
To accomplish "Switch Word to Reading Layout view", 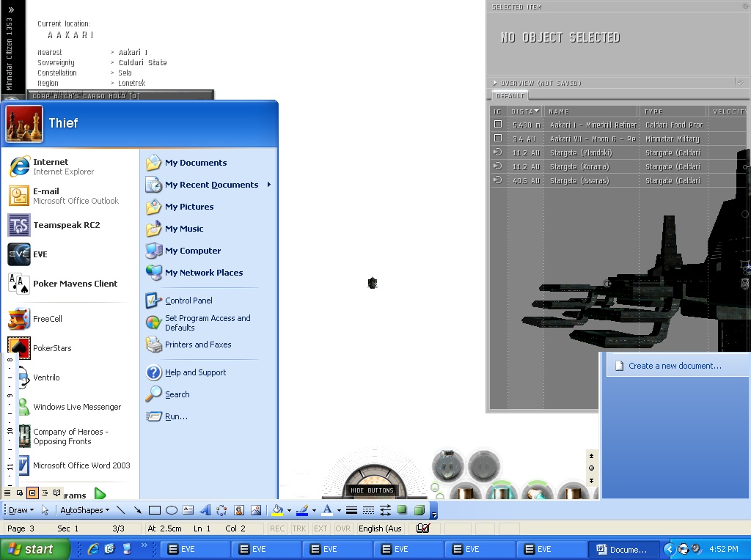I will [57, 493].
